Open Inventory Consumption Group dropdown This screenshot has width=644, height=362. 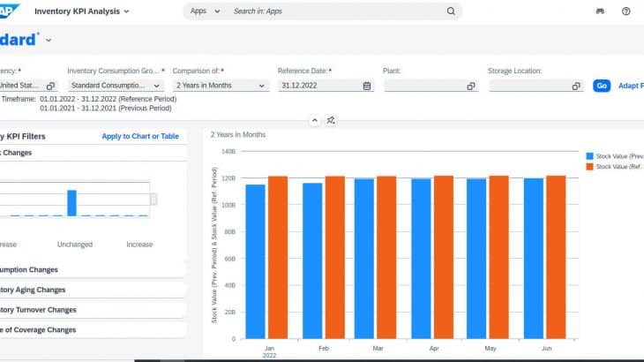157,86
